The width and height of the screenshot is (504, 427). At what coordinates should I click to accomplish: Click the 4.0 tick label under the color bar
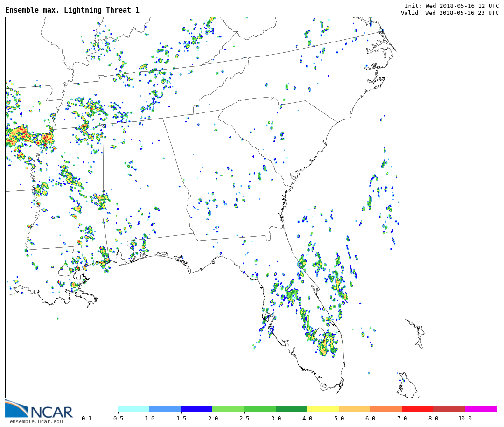point(307,419)
